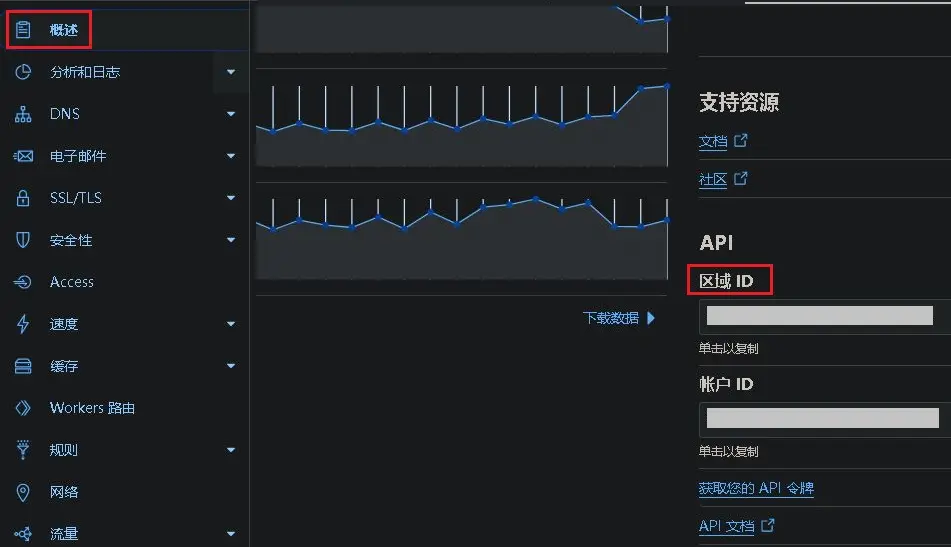
Task: Click the 概述 clipboard icon
Action: [x=23, y=29]
